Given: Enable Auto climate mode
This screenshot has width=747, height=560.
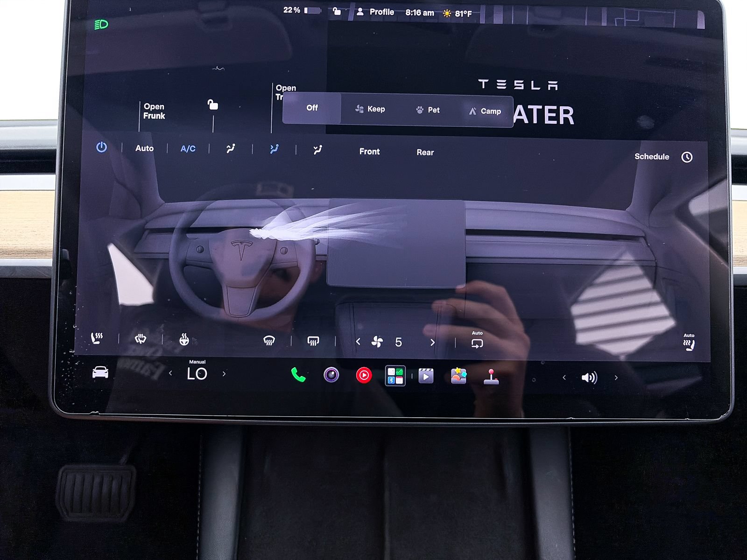Looking at the screenshot, I should (x=144, y=148).
